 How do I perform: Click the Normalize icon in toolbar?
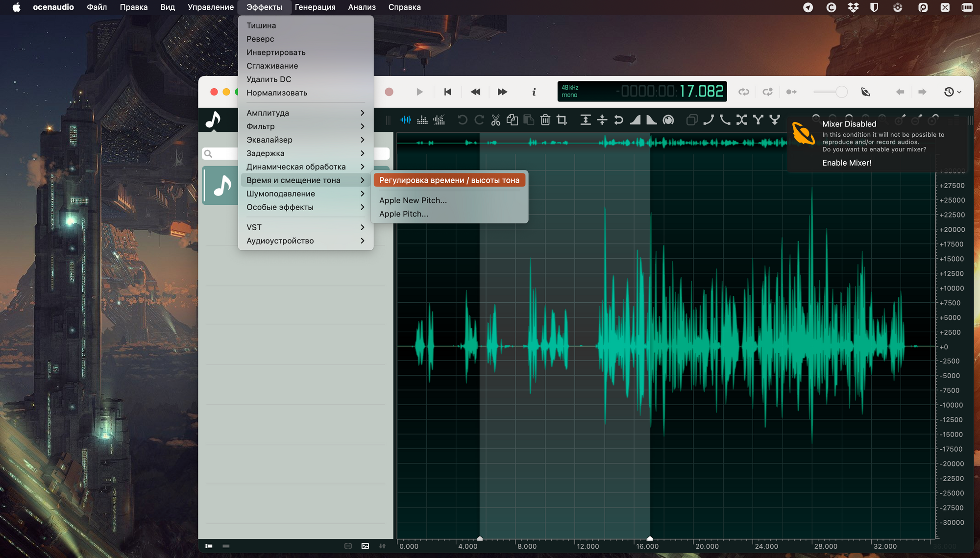click(585, 120)
